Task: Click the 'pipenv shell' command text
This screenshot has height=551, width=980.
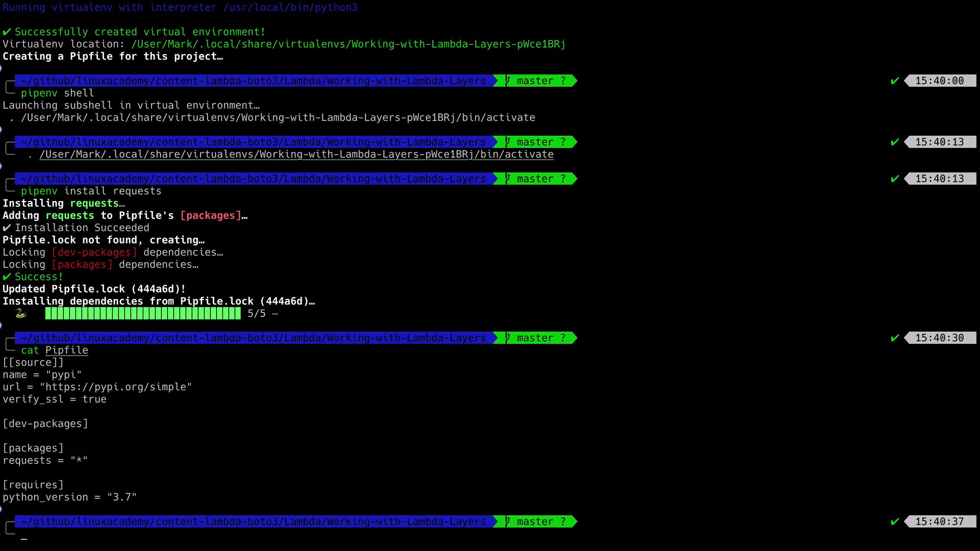Action: (x=57, y=93)
